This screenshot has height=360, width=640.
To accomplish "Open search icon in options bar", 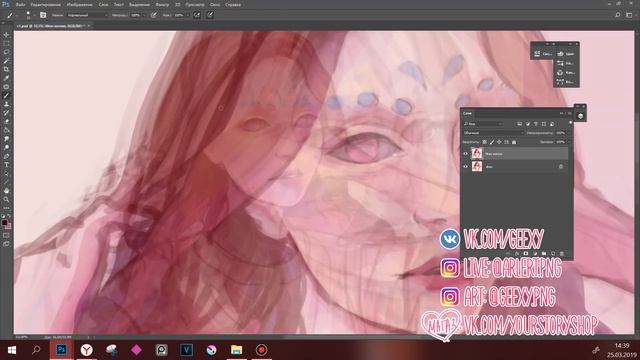I will click(x=618, y=15).
